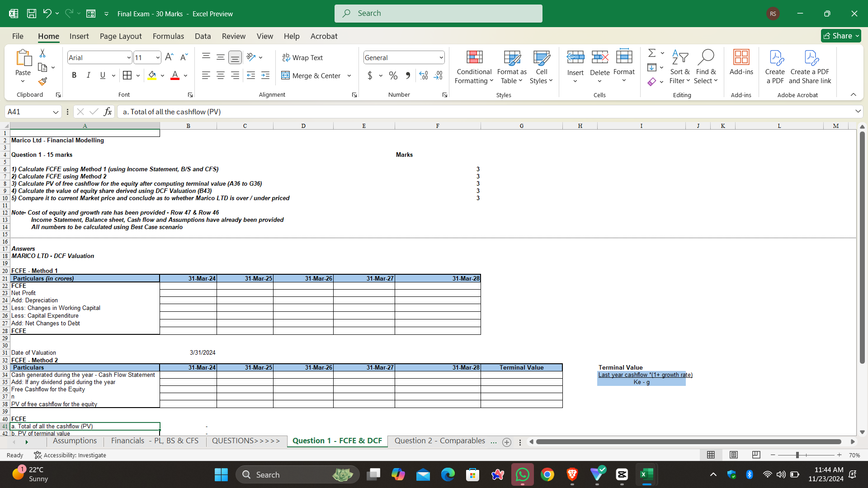Viewport: 868px width, 488px height.
Task: Open the Font name dropdown showing Arial
Action: pyautogui.click(x=128, y=57)
